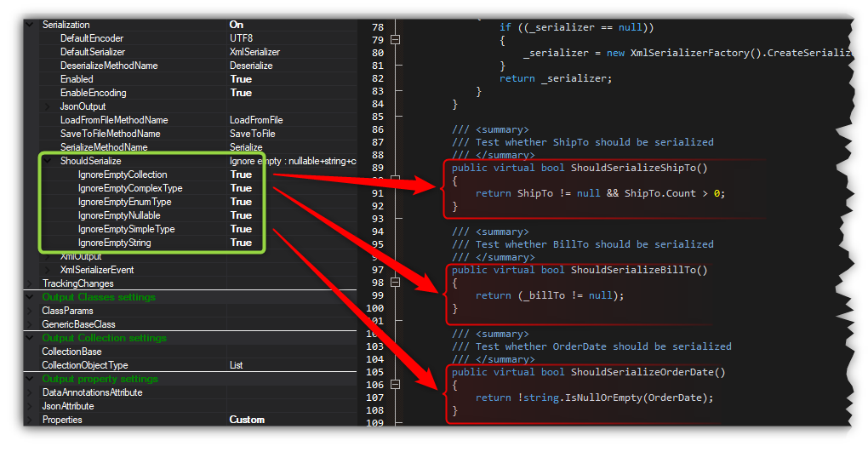Image resolution: width=868 pixels, height=452 pixels.
Task: Toggle the IgnoreEmptyString value
Action: coord(241,243)
